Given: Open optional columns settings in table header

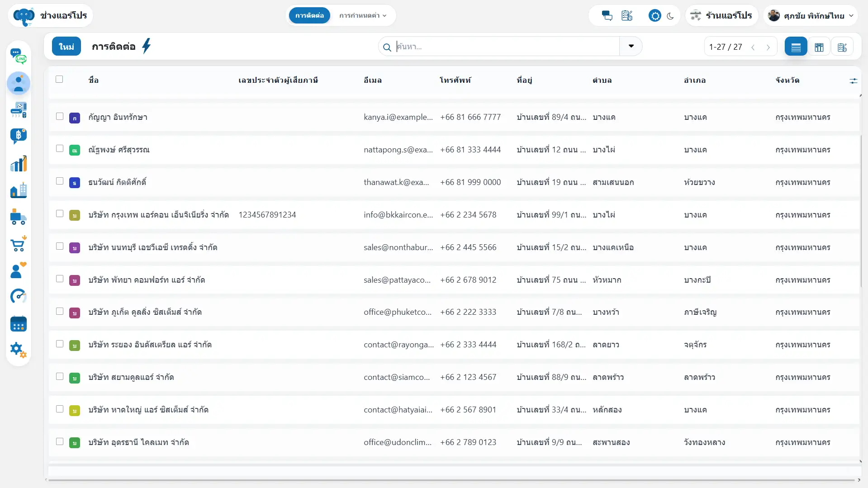Looking at the screenshot, I should coord(853,81).
